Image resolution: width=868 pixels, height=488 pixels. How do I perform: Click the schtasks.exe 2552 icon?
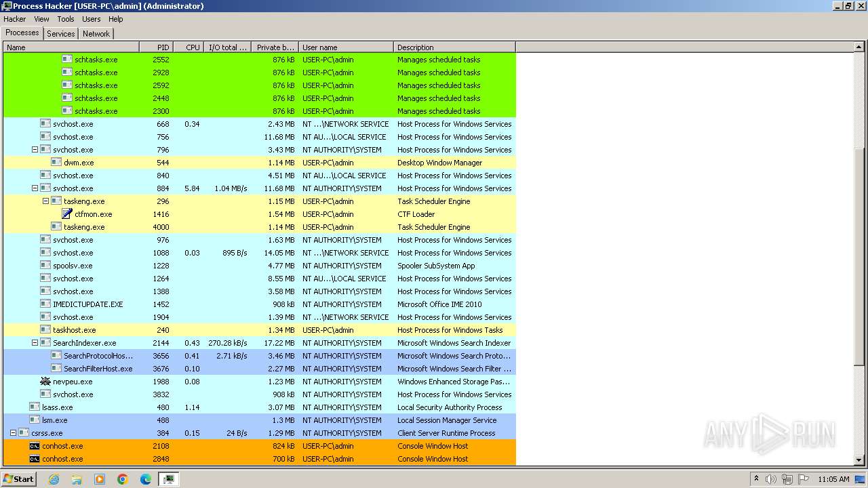[x=67, y=60]
